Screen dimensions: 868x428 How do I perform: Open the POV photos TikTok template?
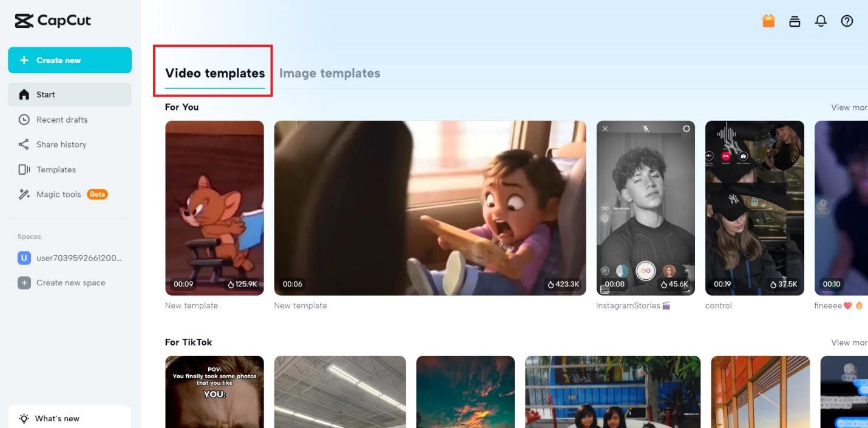coord(214,392)
